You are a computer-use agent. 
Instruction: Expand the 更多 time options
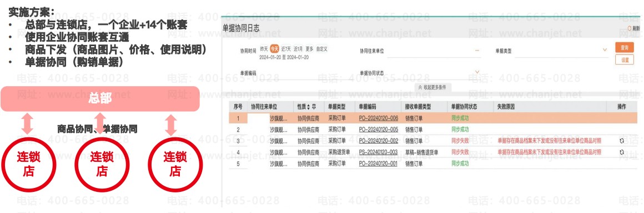(x=309, y=49)
